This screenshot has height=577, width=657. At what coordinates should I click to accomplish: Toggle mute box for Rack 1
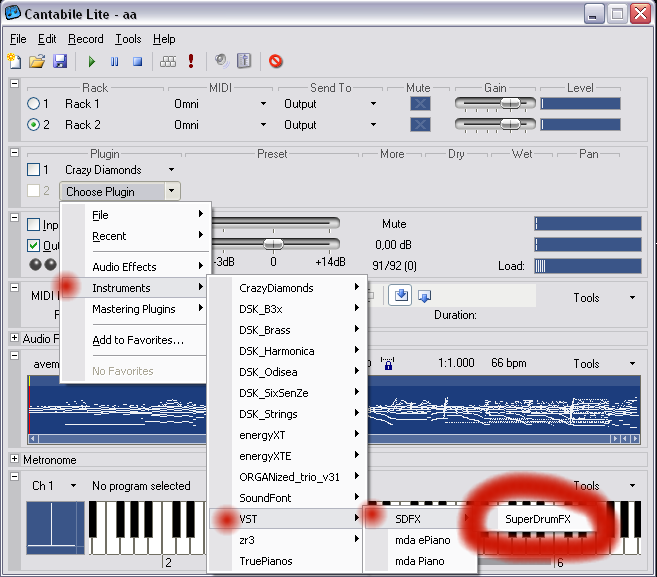[x=420, y=103]
